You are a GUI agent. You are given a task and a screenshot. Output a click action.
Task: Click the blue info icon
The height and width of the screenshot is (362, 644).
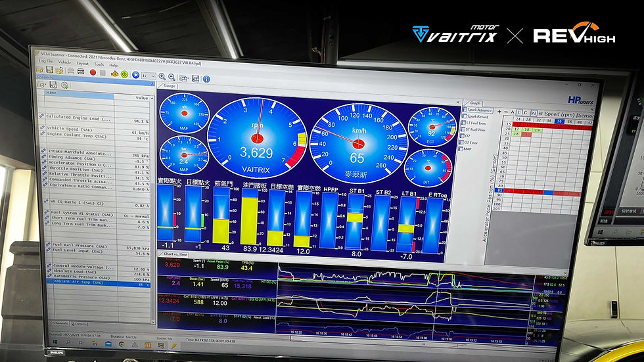click(206, 79)
